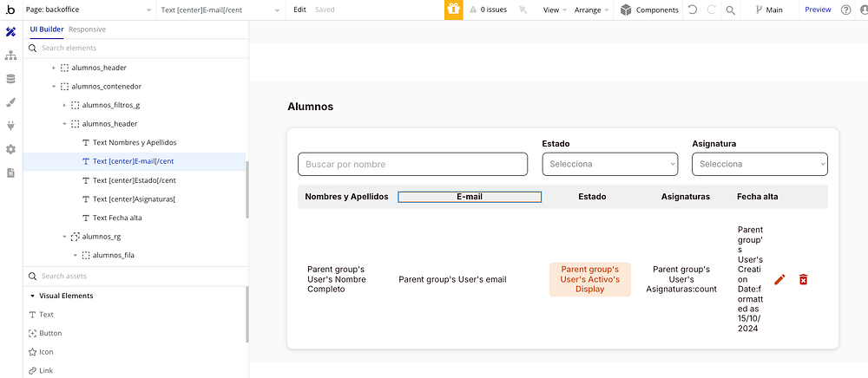Open the Styles paintbrush icon
The width and height of the screenshot is (868, 378).
(x=10, y=102)
